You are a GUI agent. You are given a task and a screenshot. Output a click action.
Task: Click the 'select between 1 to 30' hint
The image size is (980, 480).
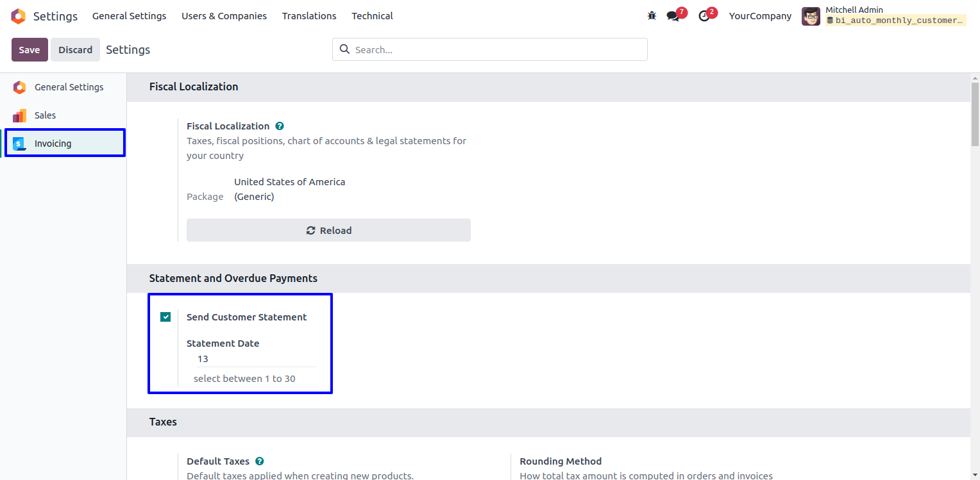pos(244,379)
